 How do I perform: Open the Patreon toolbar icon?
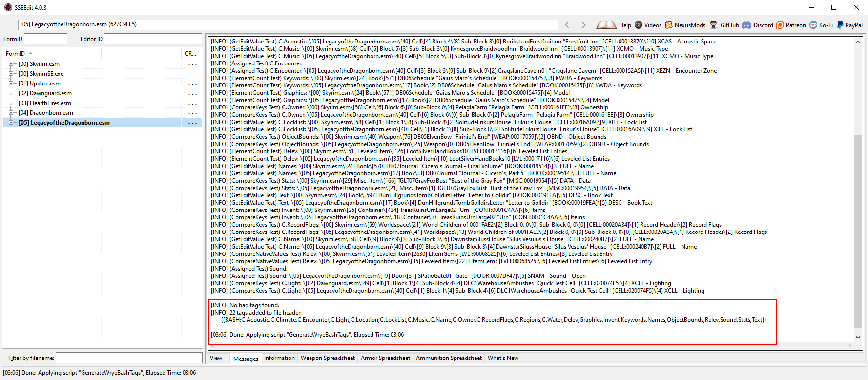[x=780, y=25]
